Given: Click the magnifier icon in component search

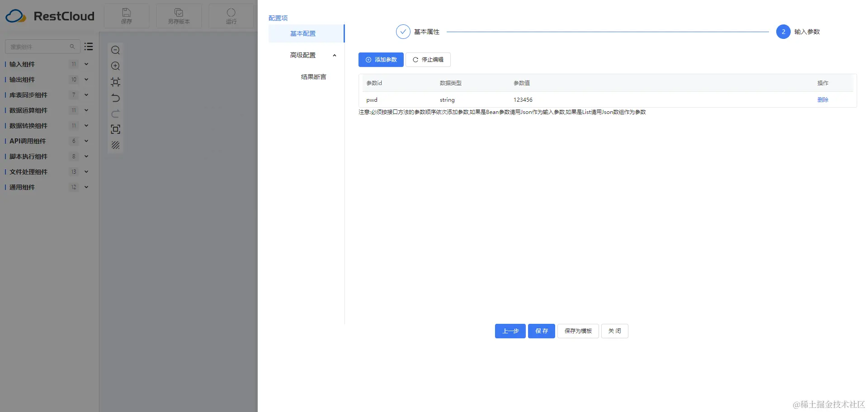Looking at the screenshot, I should (x=72, y=47).
